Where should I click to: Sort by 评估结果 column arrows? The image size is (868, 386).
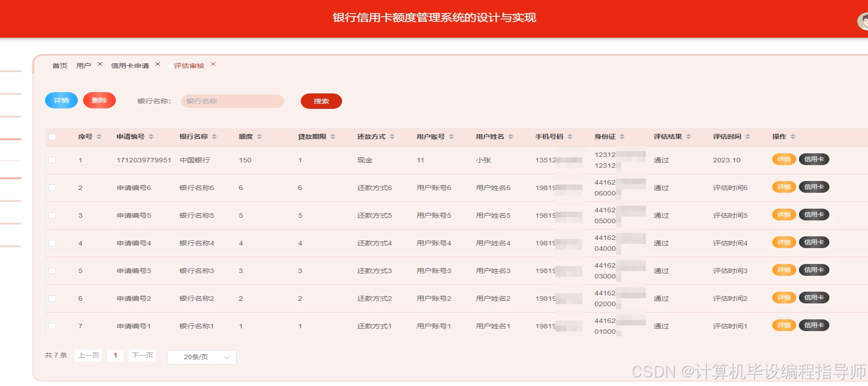689,137
